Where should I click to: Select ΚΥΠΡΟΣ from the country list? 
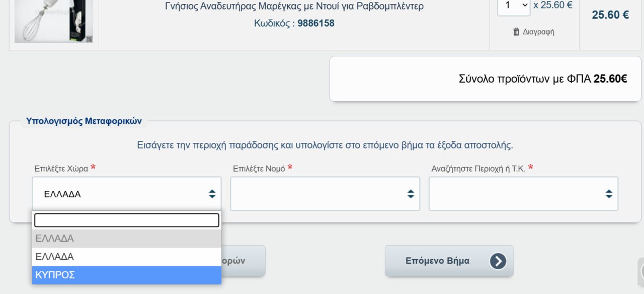(x=127, y=275)
